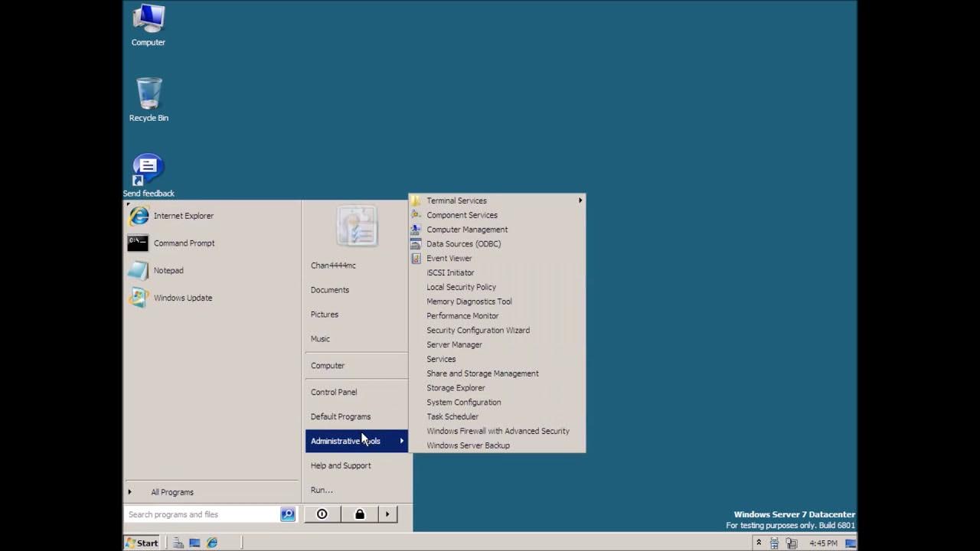Click the monitor icon beside the clock
This screenshot has width=980, height=551.
(x=851, y=543)
